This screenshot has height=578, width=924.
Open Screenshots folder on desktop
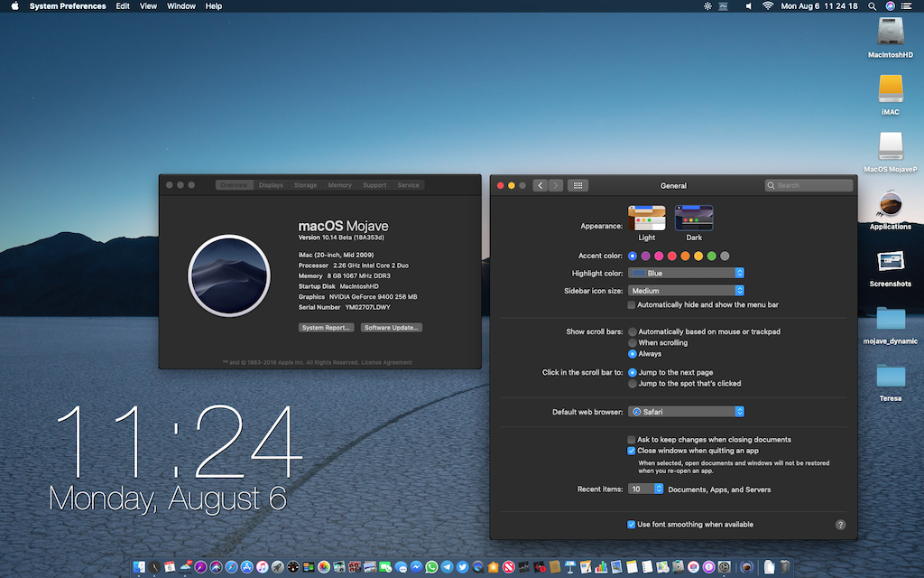click(x=891, y=261)
